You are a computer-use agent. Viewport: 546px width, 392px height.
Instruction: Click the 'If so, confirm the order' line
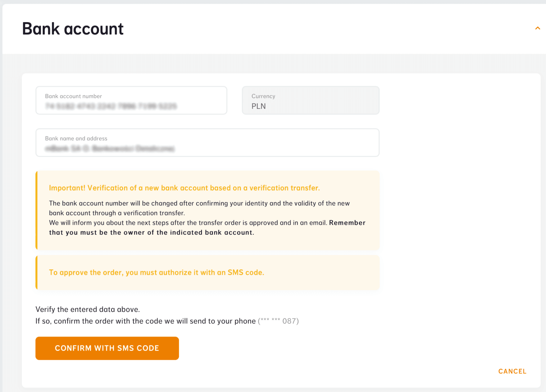(x=145, y=321)
